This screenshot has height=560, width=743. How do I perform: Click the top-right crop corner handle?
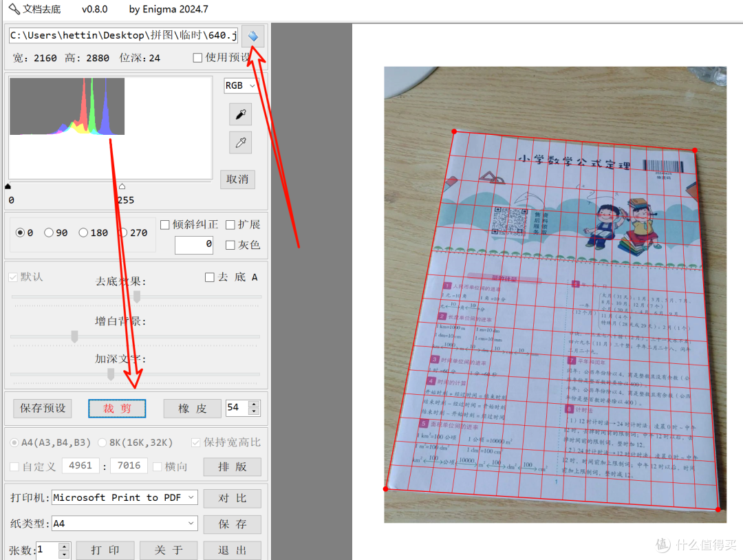click(695, 150)
